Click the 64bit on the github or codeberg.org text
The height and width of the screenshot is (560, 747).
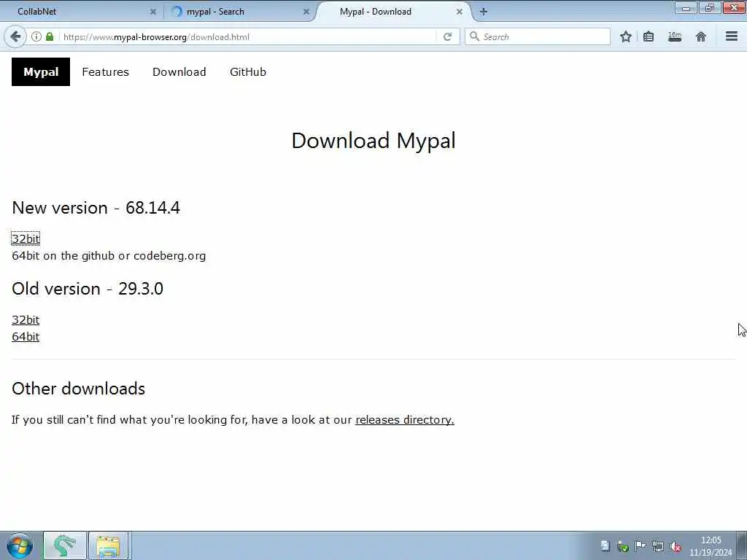pos(109,256)
